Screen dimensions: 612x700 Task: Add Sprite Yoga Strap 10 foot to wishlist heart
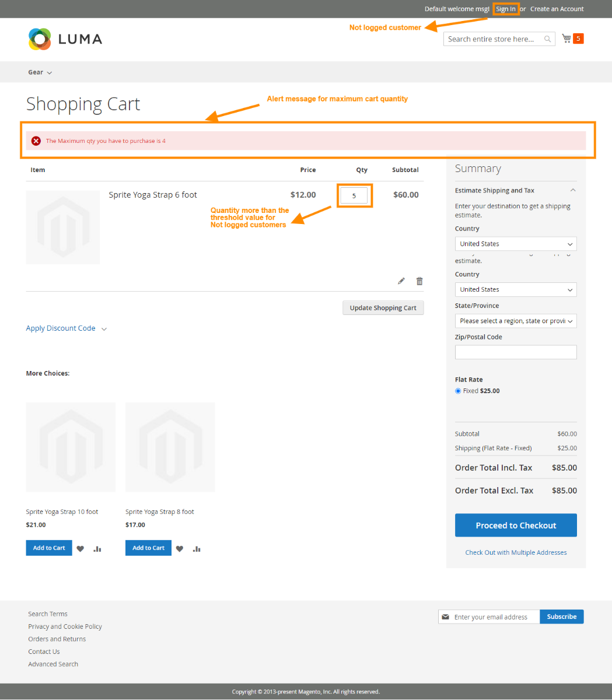coord(80,548)
